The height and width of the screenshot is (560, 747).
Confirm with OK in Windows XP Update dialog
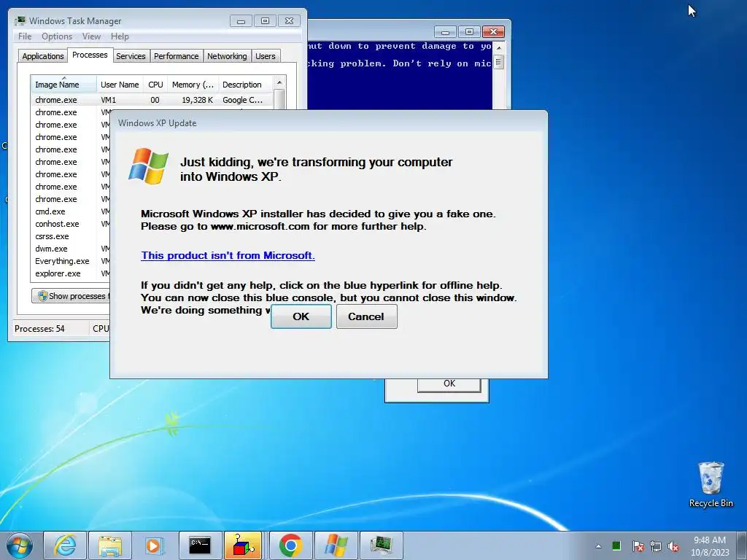tap(301, 316)
